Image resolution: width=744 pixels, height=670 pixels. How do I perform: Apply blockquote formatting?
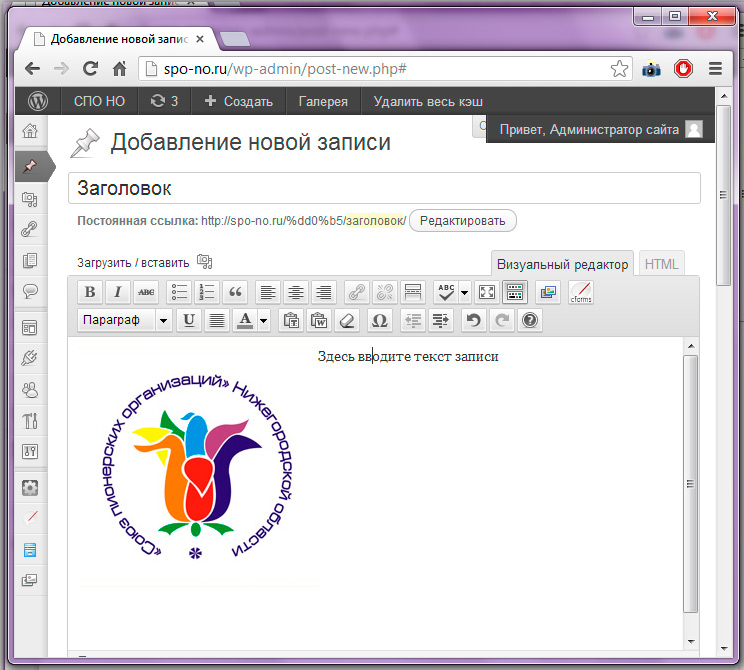pyautogui.click(x=235, y=292)
